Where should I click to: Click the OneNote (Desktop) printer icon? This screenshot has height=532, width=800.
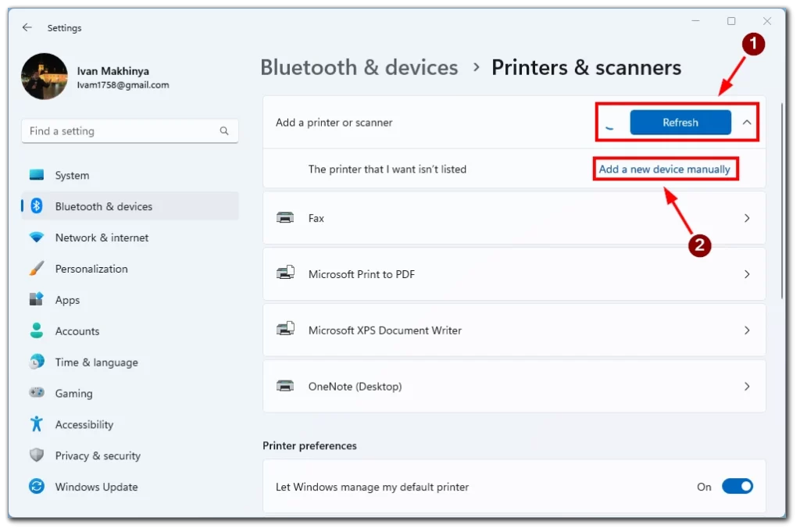285,386
